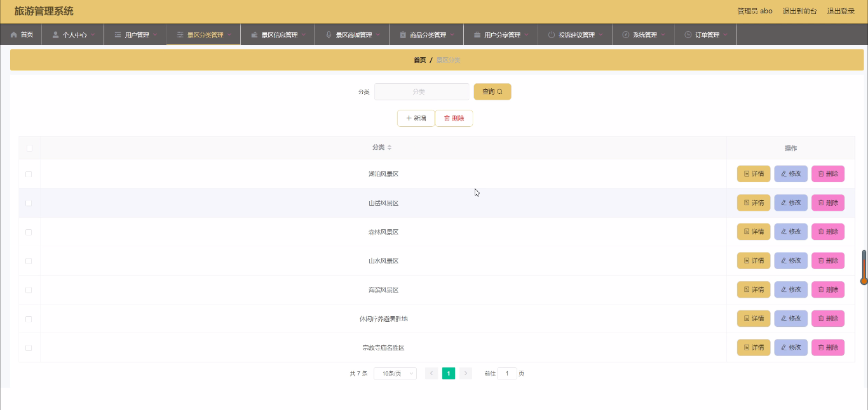Check the 森林风景区 row checkbox
Image resolution: width=868 pixels, height=410 pixels.
[x=29, y=232]
